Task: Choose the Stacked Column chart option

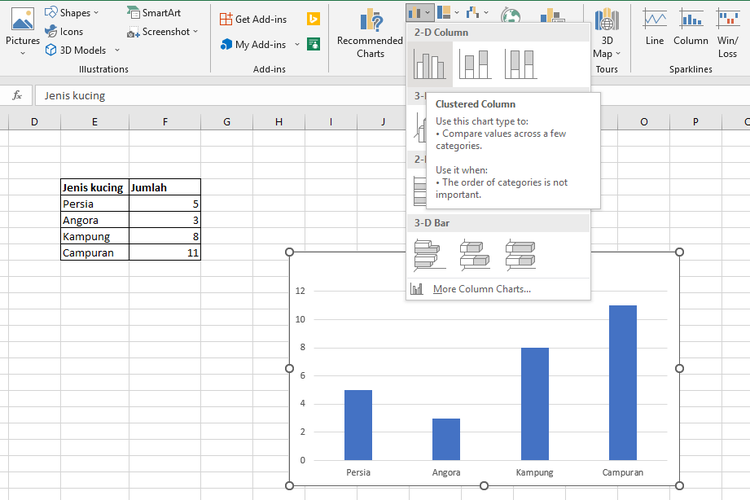Action: click(x=474, y=65)
